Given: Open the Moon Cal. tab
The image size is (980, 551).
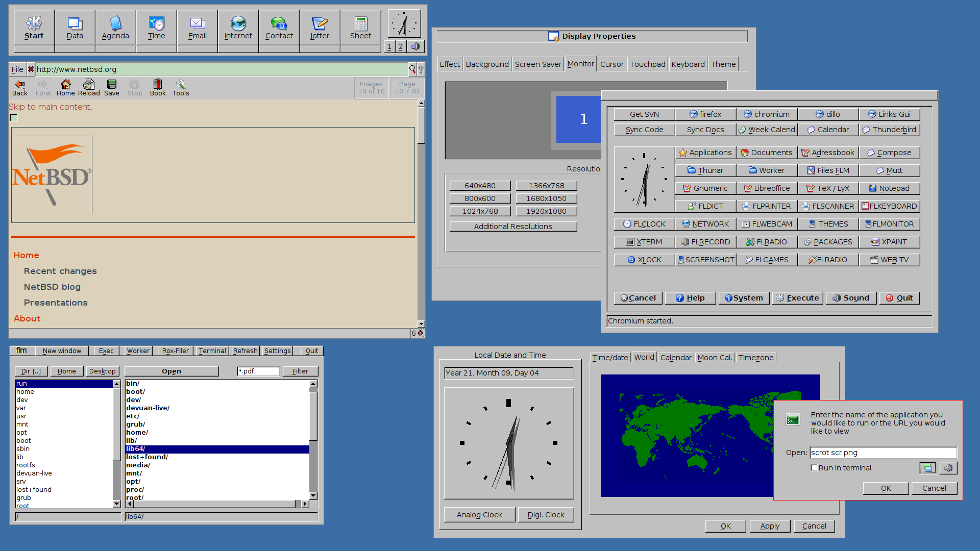Looking at the screenshot, I should click(x=715, y=358).
